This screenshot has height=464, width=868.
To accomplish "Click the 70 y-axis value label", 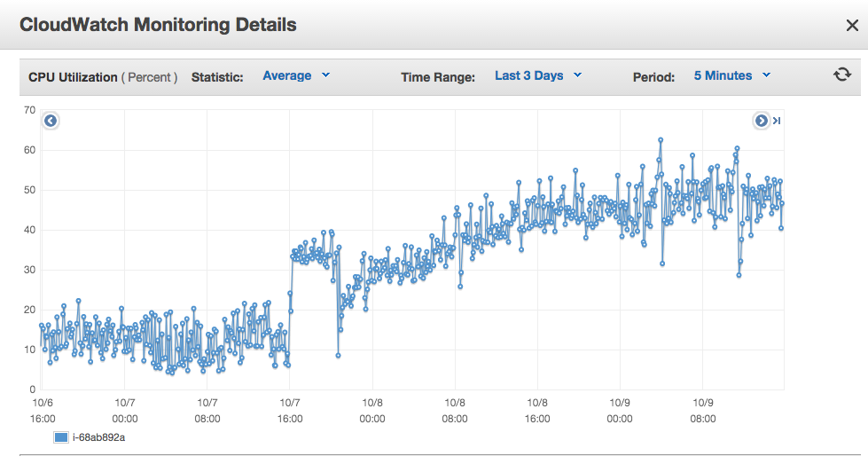I will coord(29,110).
